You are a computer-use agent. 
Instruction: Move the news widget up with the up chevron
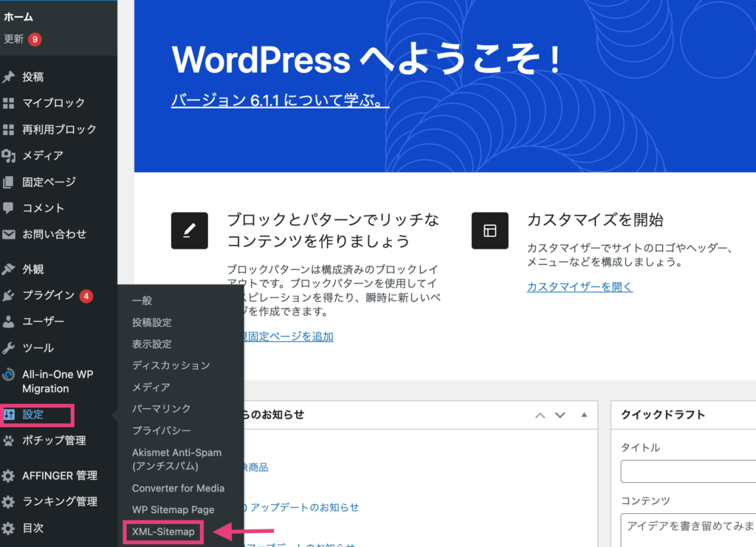(540, 415)
